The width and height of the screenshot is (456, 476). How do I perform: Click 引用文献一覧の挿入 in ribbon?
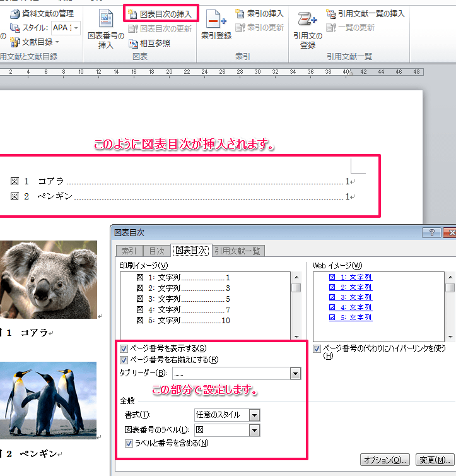365,13
